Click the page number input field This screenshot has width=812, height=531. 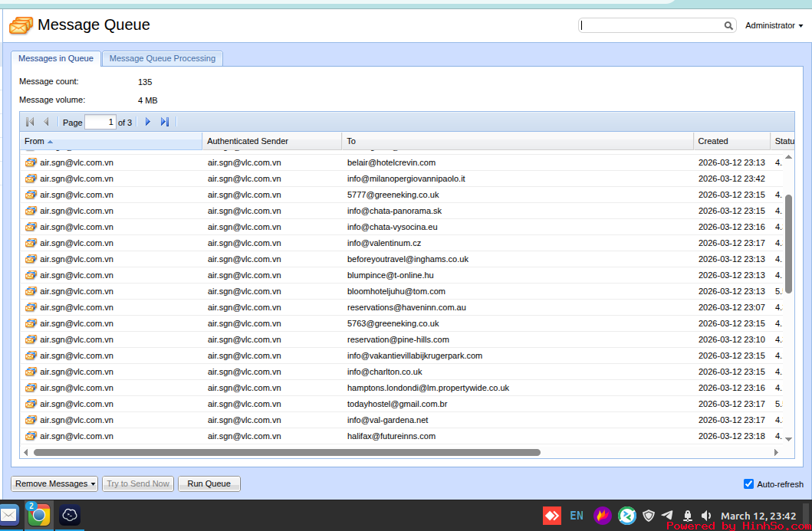pyautogui.click(x=100, y=122)
